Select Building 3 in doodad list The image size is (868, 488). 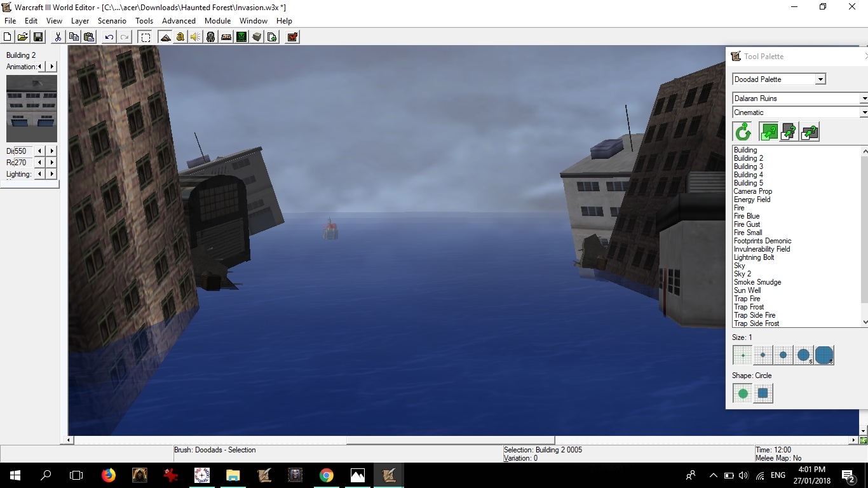749,166
